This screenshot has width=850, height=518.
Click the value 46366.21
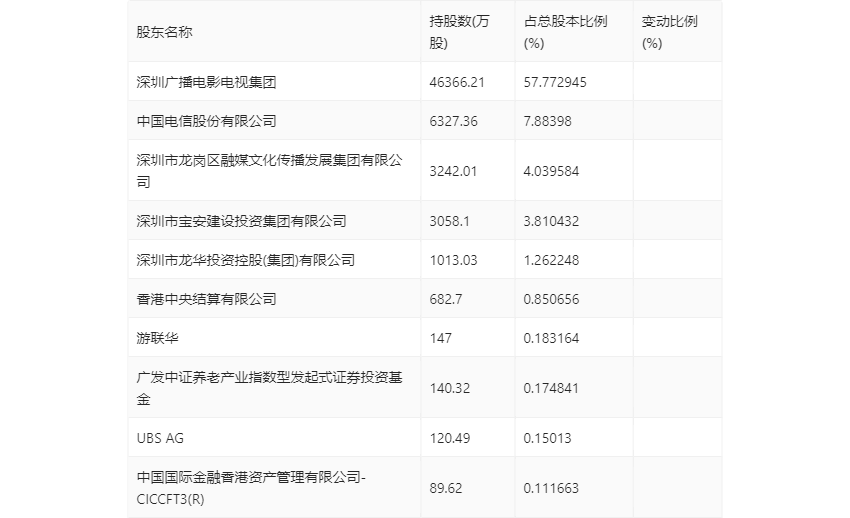(x=457, y=82)
